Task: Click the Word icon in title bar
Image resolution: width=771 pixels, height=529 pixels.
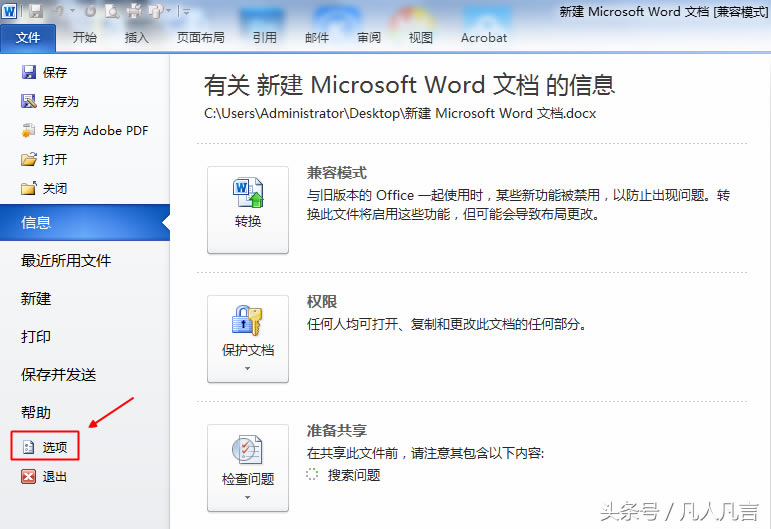Action: 11,11
